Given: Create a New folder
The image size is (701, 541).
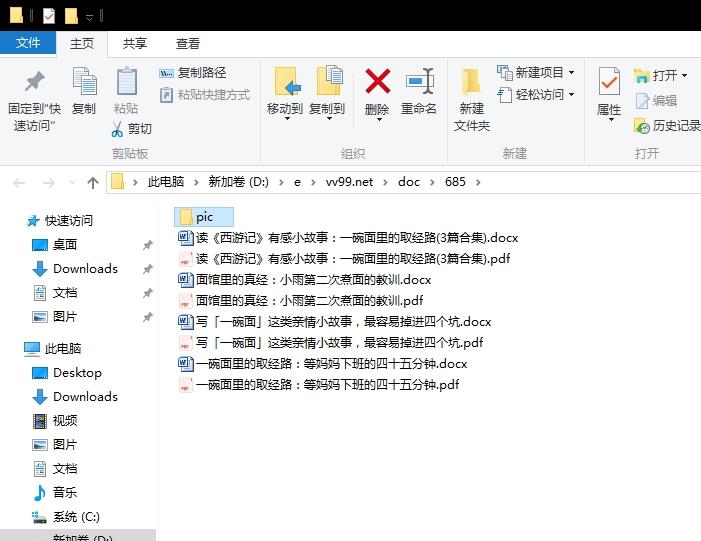Looking at the screenshot, I should [472, 99].
